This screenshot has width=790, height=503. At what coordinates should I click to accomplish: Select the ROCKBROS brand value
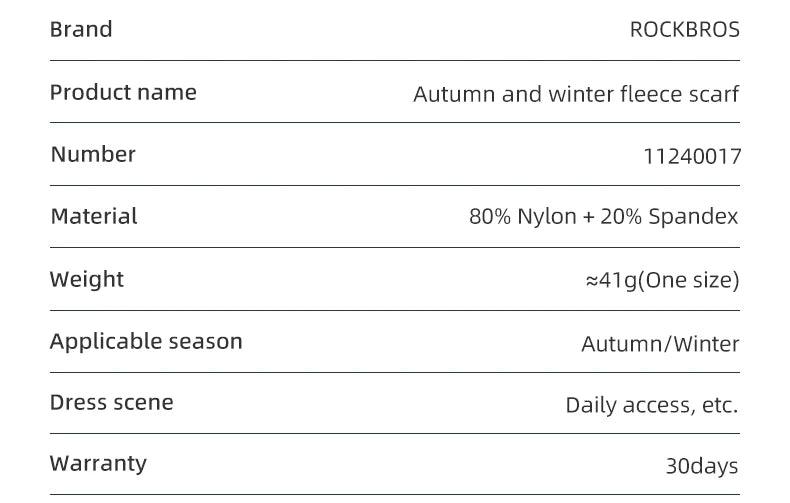click(x=685, y=30)
